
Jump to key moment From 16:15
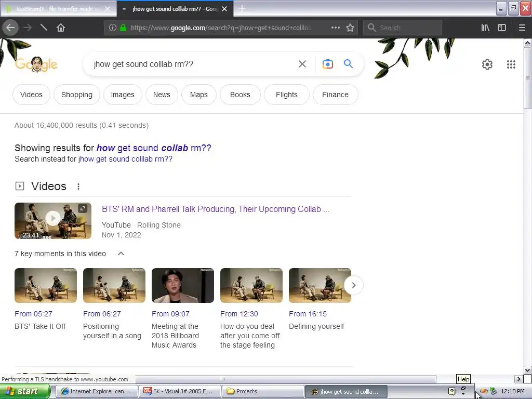[x=308, y=314]
